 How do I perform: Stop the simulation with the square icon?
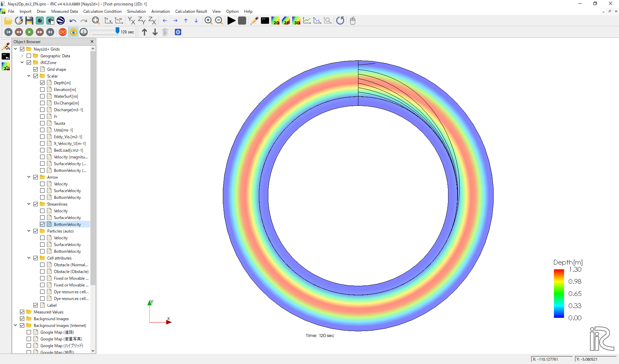(x=242, y=21)
